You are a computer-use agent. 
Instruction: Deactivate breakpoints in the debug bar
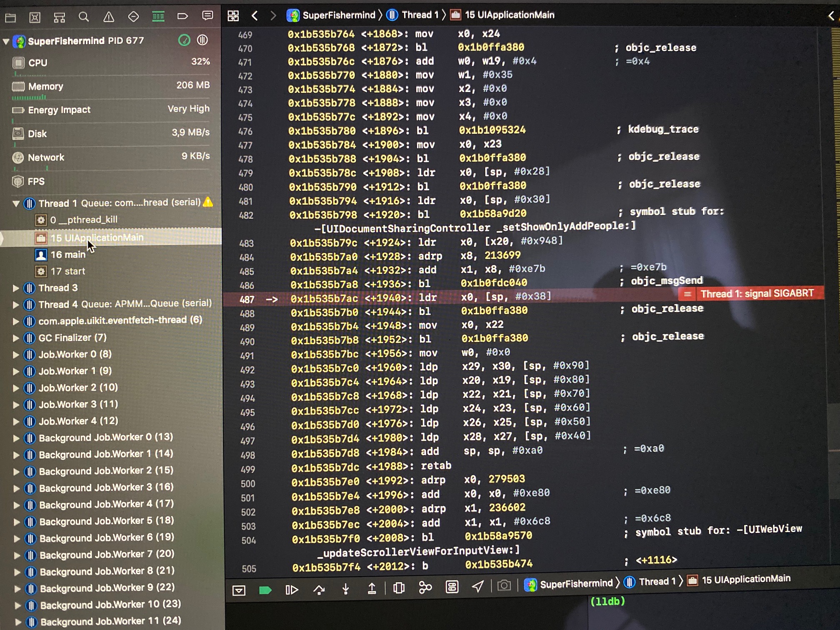(265, 590)
